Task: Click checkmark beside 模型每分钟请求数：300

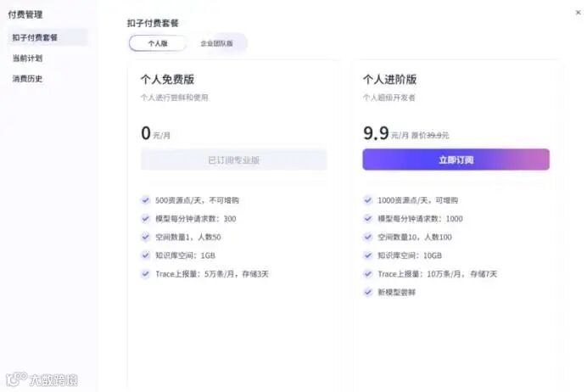Action: pos(146,218)
